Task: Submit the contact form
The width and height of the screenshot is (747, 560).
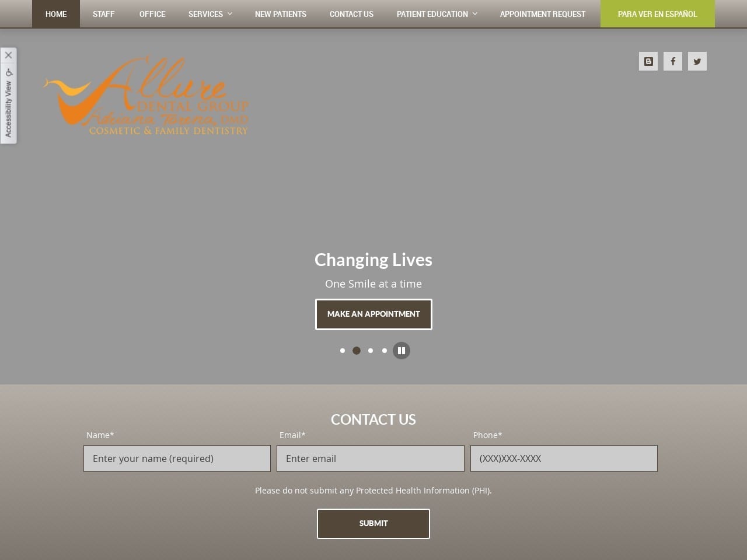Action: 373,524
